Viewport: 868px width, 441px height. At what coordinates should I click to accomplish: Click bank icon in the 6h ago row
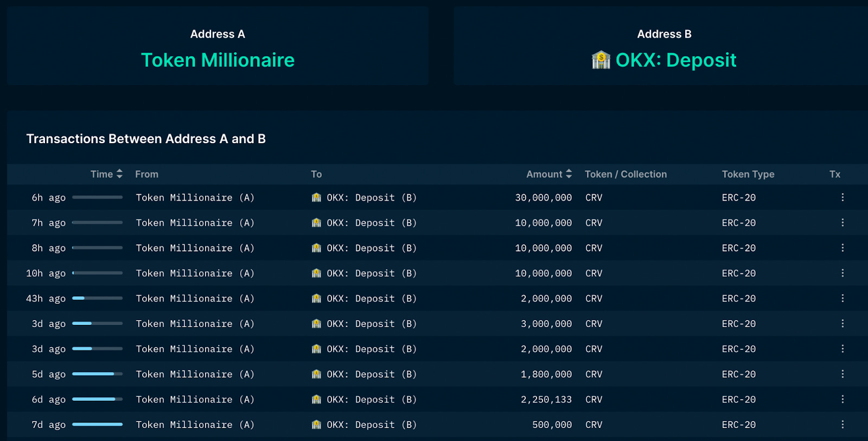coord(316,197)
